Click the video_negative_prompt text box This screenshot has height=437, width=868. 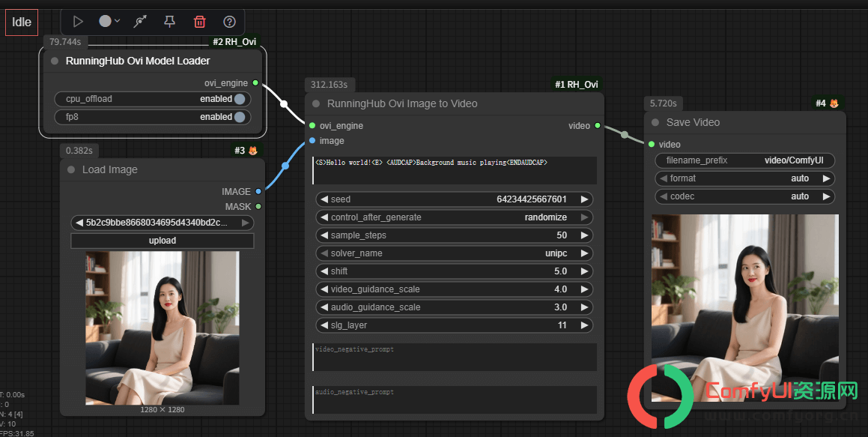coord(455,358)
